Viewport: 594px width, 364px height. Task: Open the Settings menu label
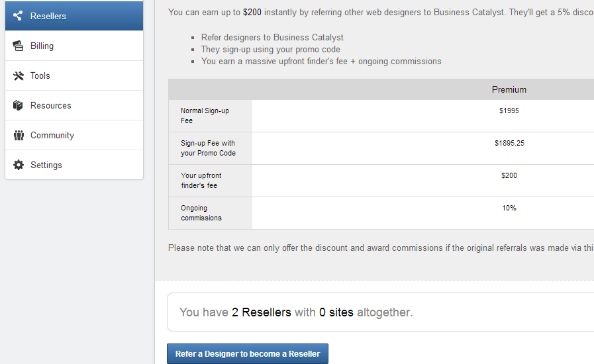(x=46, y=165)
